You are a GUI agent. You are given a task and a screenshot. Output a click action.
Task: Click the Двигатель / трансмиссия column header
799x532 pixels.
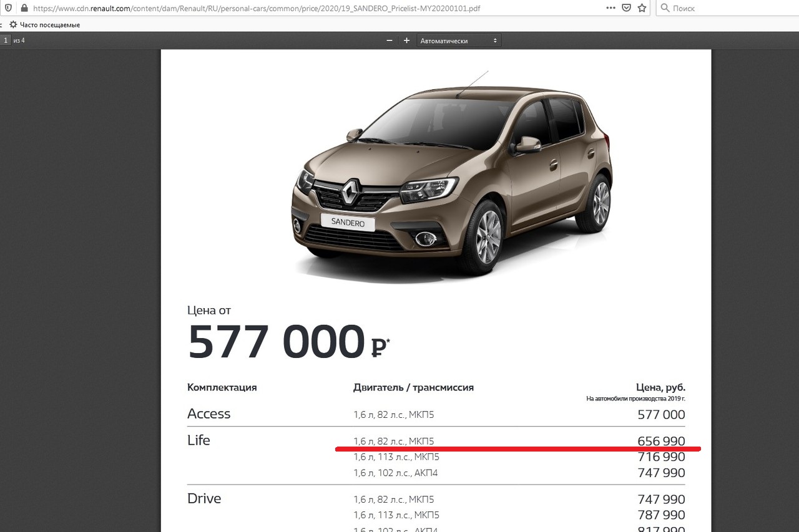click(413, 387)
